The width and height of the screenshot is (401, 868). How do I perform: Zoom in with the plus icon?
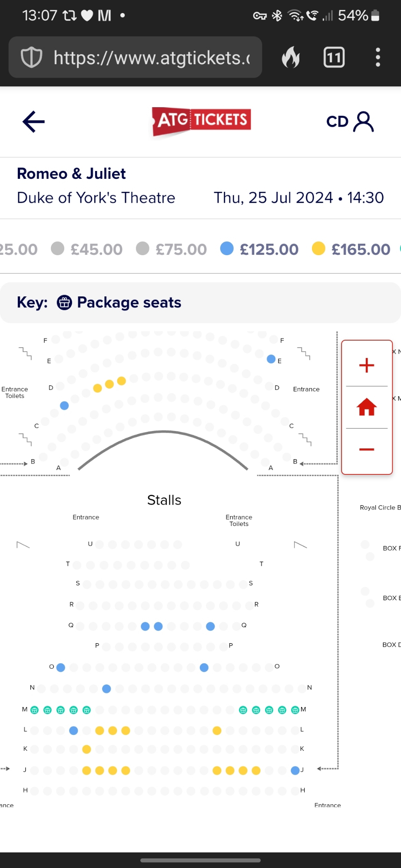pos(367,365)
